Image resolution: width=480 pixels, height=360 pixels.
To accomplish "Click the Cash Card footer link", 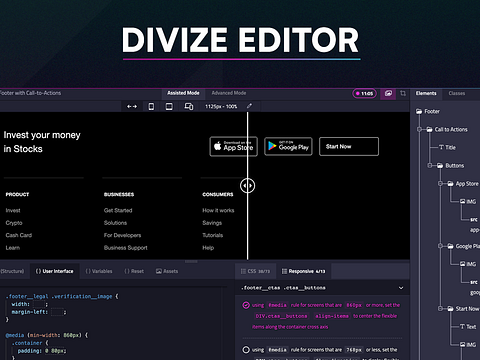I will (x=19, y=235).
